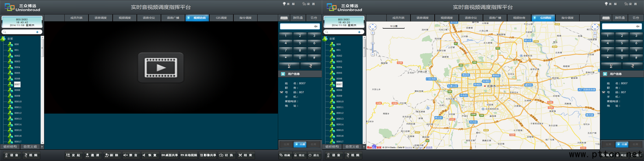Viewport: 644px width, 161px height.
Task: Select 左席 in the video consultation window
Action: click(287, 144)
